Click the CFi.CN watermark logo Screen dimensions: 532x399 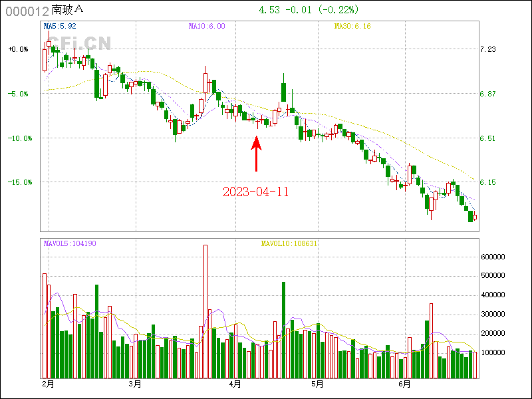[78, 43]
